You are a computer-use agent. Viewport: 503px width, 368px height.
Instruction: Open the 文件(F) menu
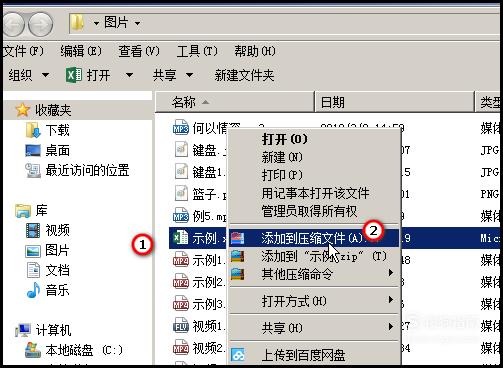point(23,51)
